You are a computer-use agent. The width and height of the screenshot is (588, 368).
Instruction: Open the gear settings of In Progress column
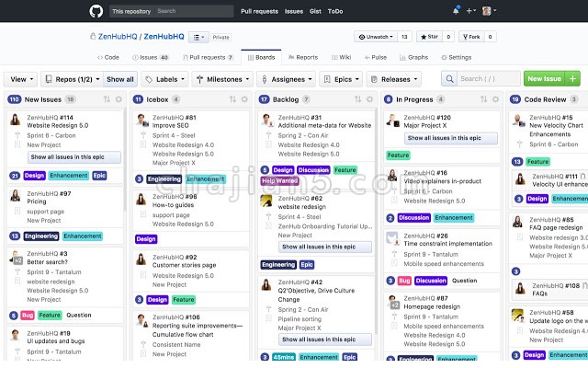point(496,99)
